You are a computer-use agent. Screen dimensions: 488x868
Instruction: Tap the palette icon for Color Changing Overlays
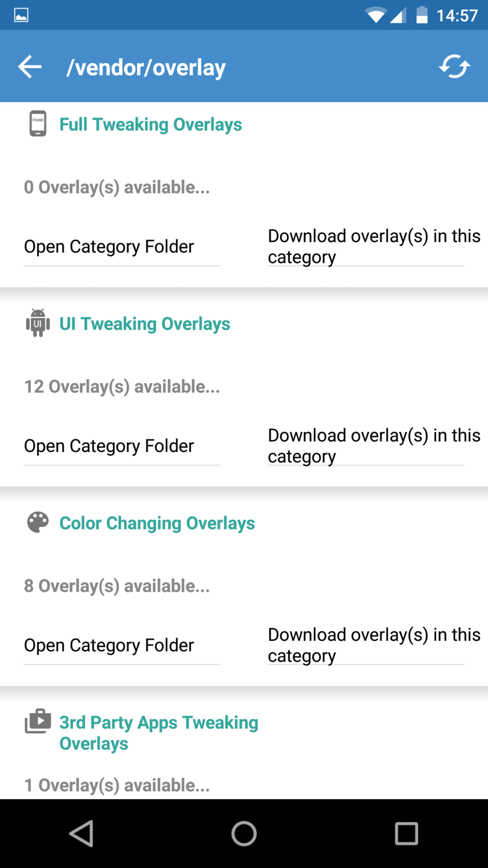click(x=38, y=522)
